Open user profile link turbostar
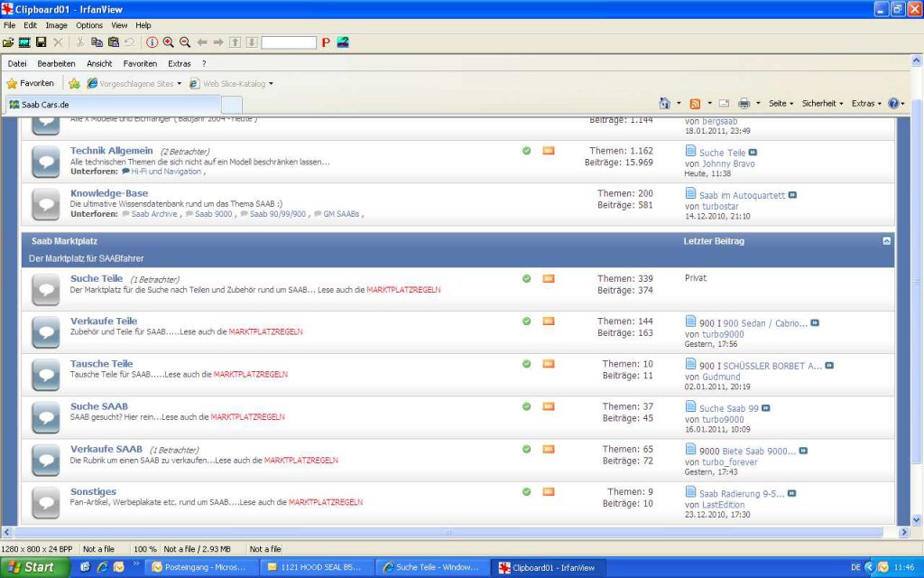The image size is (924, 578). tap(720, 207)
